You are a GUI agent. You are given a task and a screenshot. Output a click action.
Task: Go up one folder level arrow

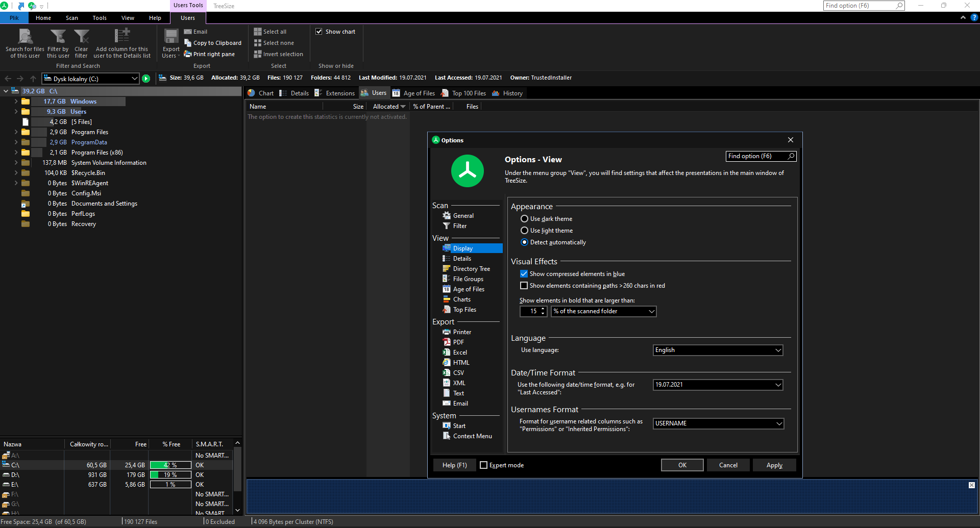[x=33, y=79]
